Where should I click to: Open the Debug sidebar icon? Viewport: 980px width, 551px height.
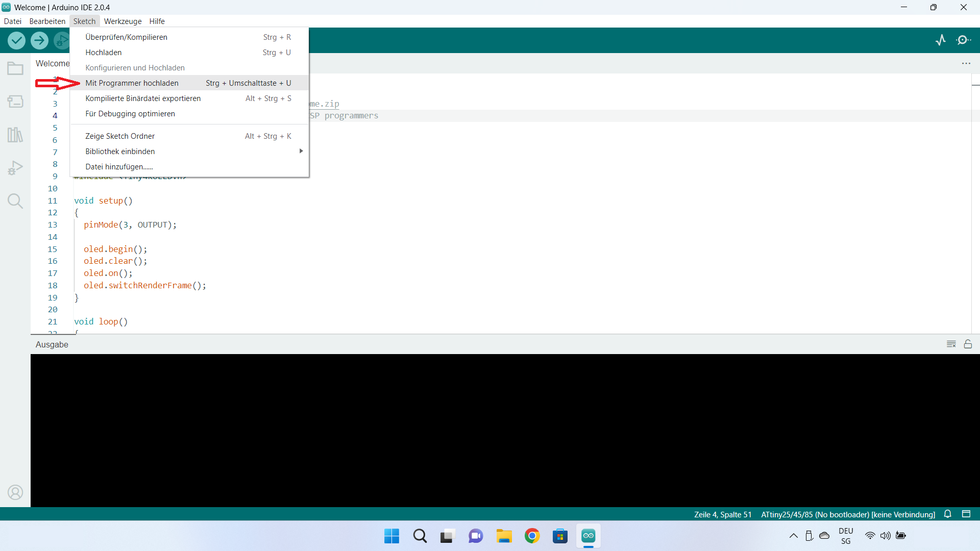click(15, 168)
